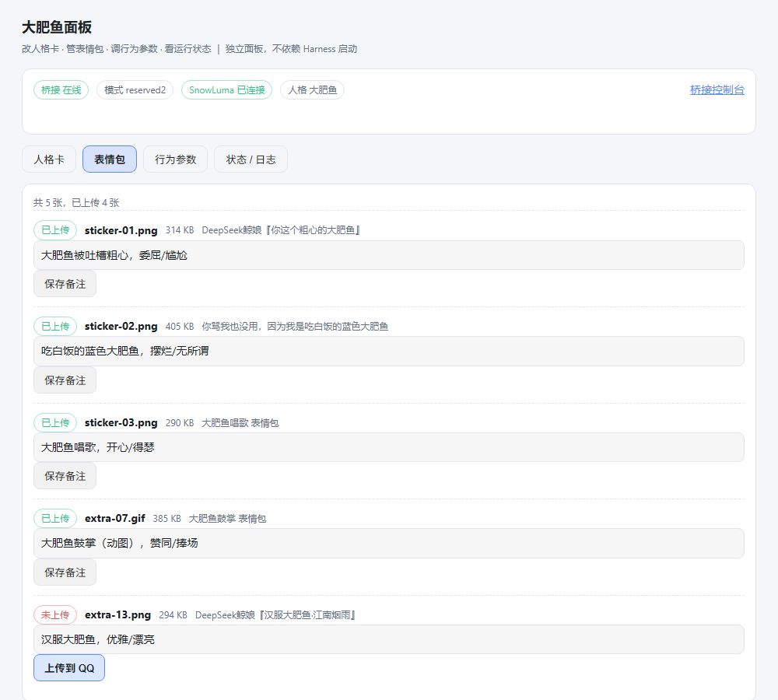Click the 290 KB file size
The height and width of the screenshot is (700, 778).
pyautogui.click(x=180, y=422)
